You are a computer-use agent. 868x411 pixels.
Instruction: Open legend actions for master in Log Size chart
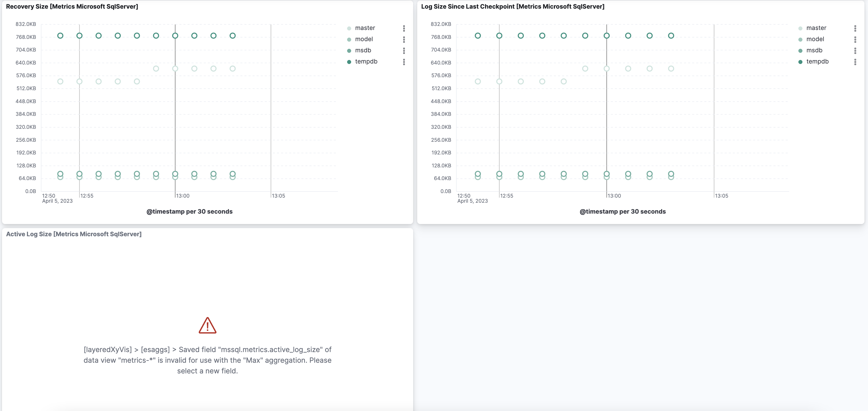855,28
